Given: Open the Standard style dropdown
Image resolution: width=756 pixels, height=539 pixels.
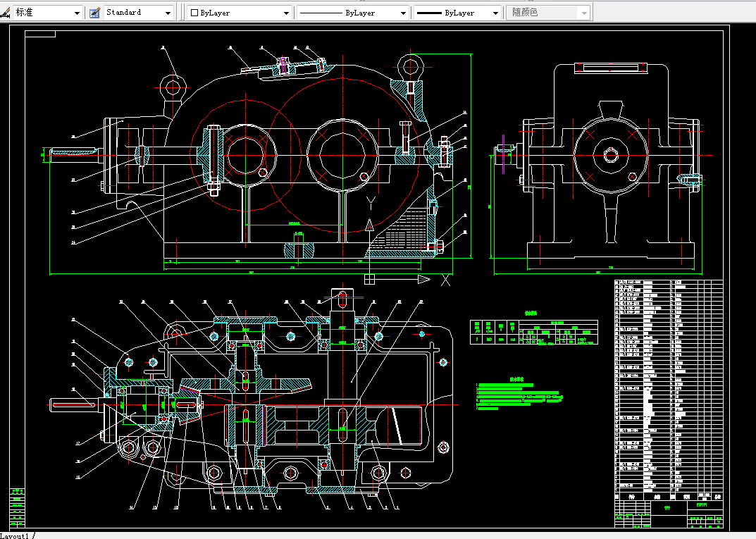Looking at the screenshot, I should point(138,13).
